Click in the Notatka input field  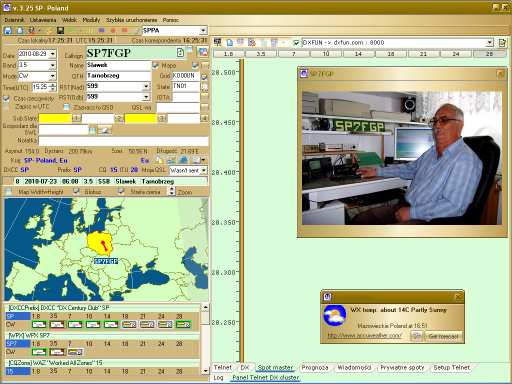(123, 140)
